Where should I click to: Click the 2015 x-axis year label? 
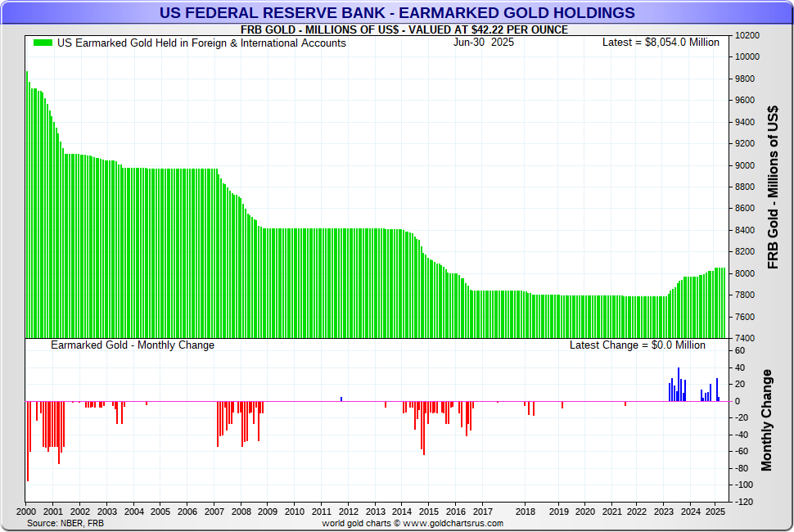[429, 512]
